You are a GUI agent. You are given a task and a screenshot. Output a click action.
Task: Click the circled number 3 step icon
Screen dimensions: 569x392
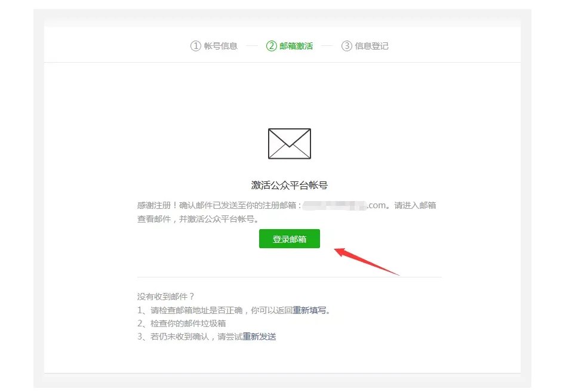click(x=346, y=46)
